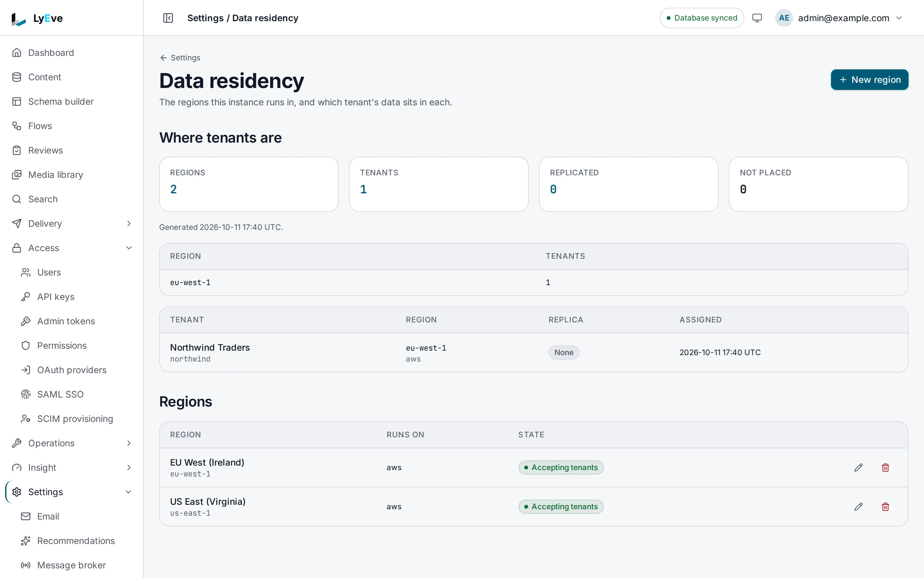Screen dimensions: 924x578
Task: Click the REGIONS summary card
Action: (249, 184)
